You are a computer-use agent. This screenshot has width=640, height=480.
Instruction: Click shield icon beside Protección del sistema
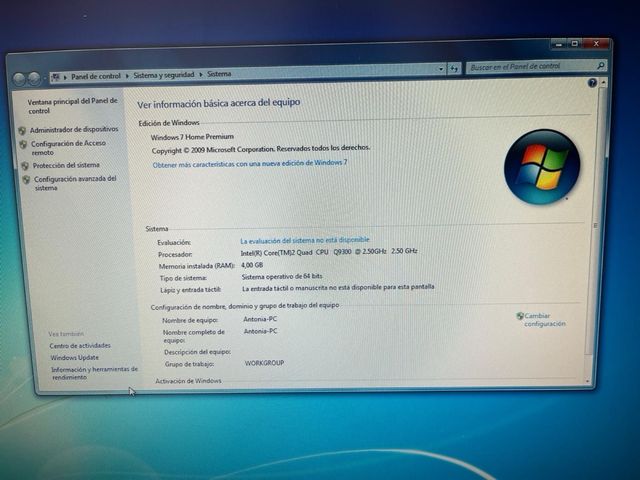[25, 166]
